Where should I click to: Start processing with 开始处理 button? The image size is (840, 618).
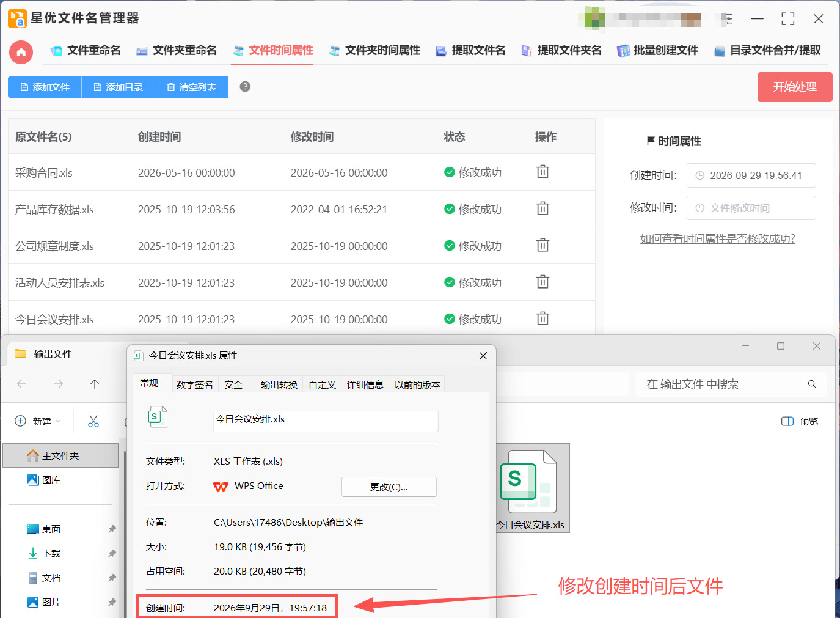point(795,87)
